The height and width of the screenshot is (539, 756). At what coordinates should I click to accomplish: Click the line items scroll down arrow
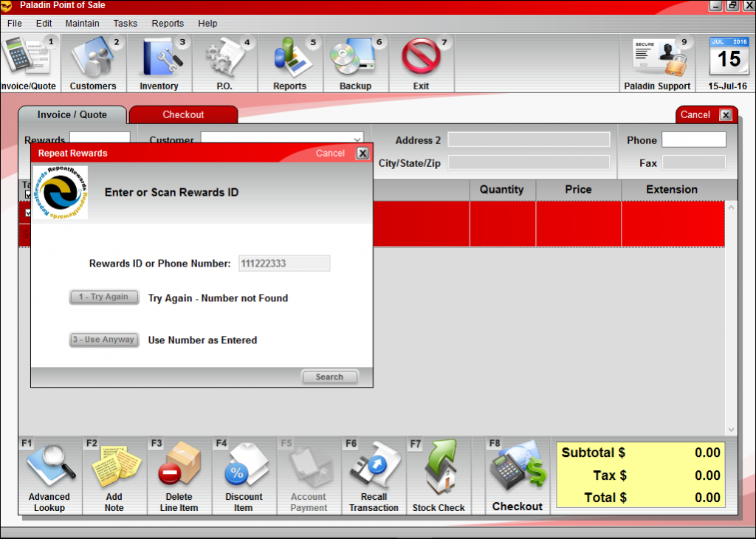[x=731, y=429]
